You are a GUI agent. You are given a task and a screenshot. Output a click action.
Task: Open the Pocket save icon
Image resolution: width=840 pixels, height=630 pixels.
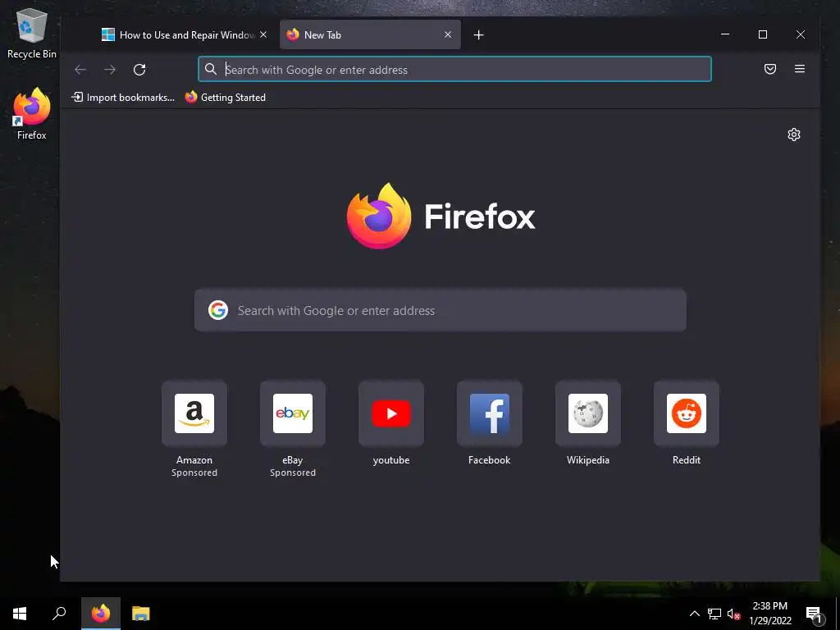[x=770, y=69]
